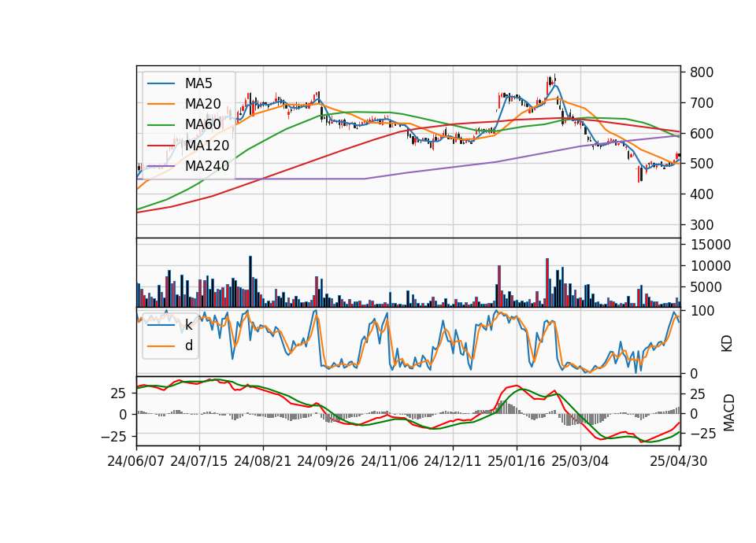Click the red MA120 legend line sample
756x543 pixels.
coord(161,146)
